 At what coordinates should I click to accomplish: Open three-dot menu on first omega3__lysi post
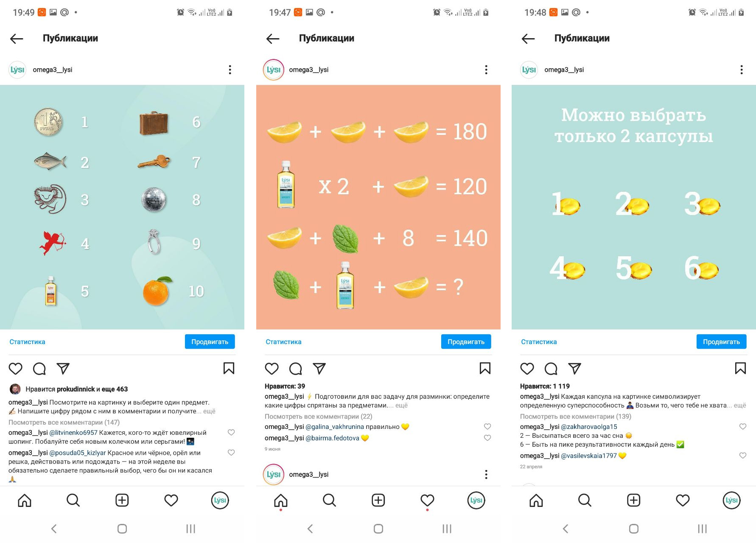[x=230, y=70]
